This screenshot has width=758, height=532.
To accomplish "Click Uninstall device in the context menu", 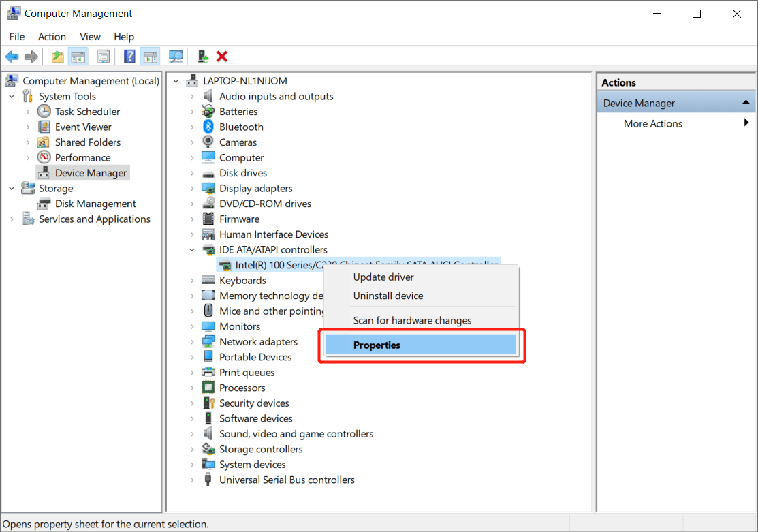I will click(x=388, y=296).
